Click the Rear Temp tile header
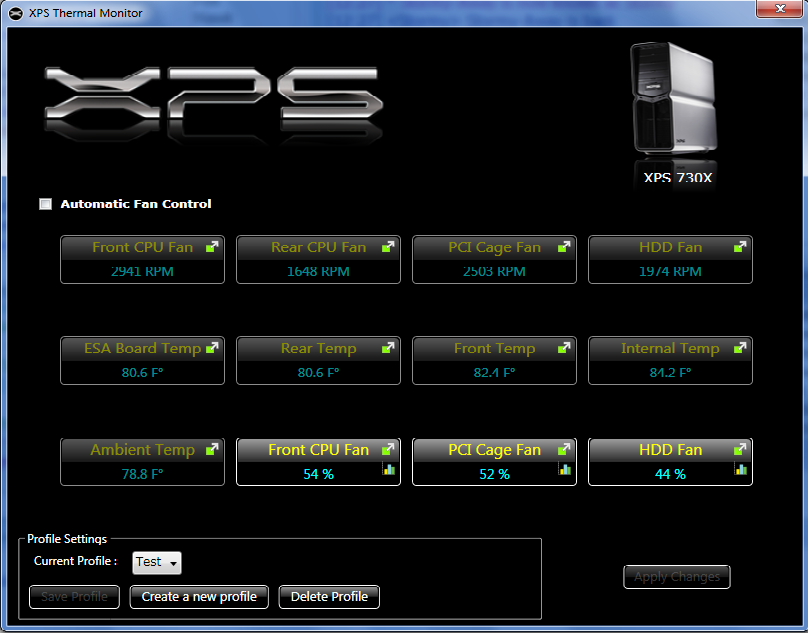808x633 pixels. click(318, 348)
